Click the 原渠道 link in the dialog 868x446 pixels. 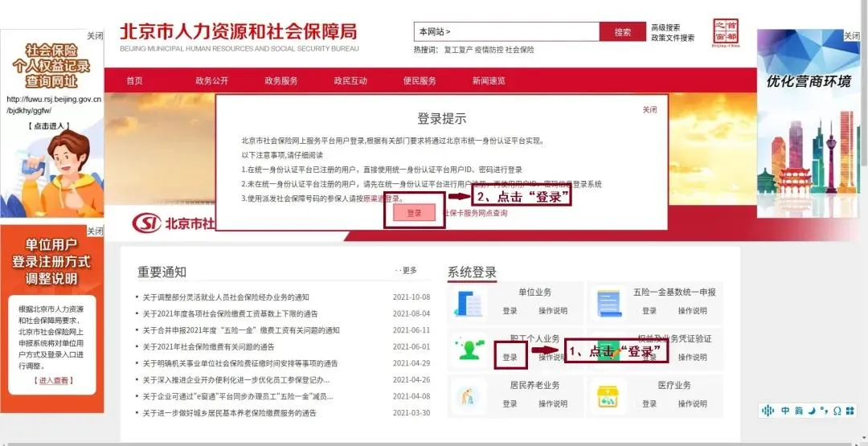(x=374, y=198)
